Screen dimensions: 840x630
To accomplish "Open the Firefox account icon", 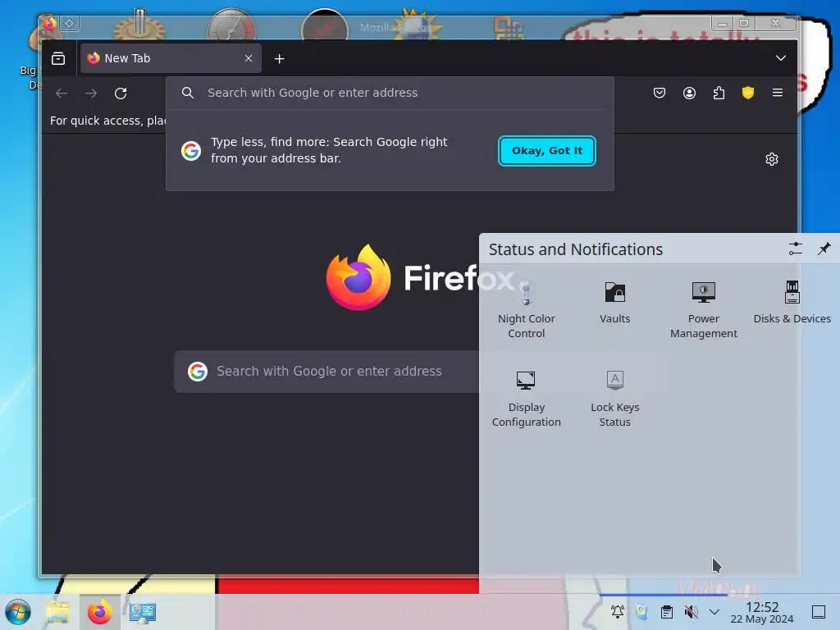I will click(x=689, y=94).
